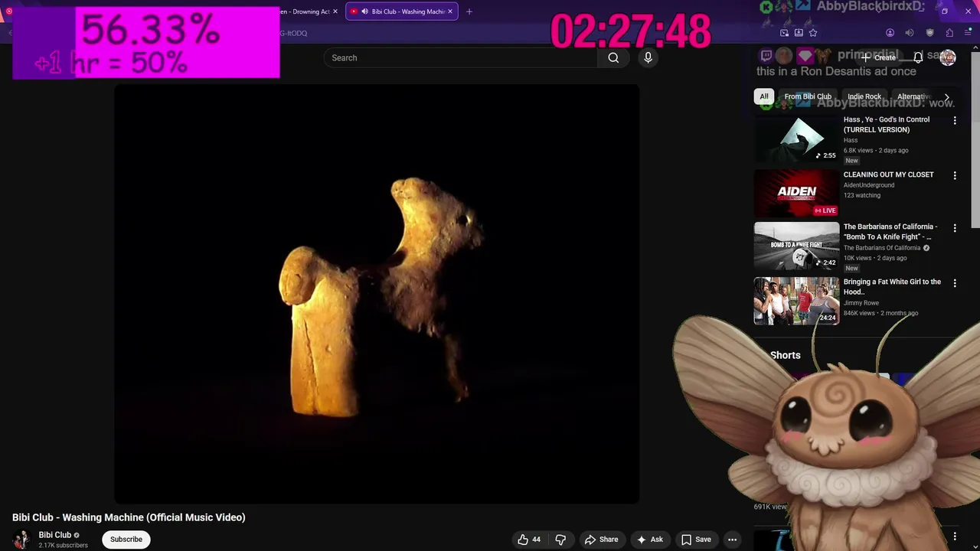Close the Bibi Club browser tab

coord(450,11)
